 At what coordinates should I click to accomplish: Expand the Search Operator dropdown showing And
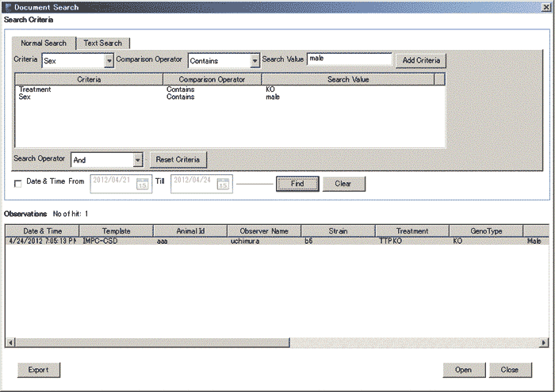(x=138, y=160)
